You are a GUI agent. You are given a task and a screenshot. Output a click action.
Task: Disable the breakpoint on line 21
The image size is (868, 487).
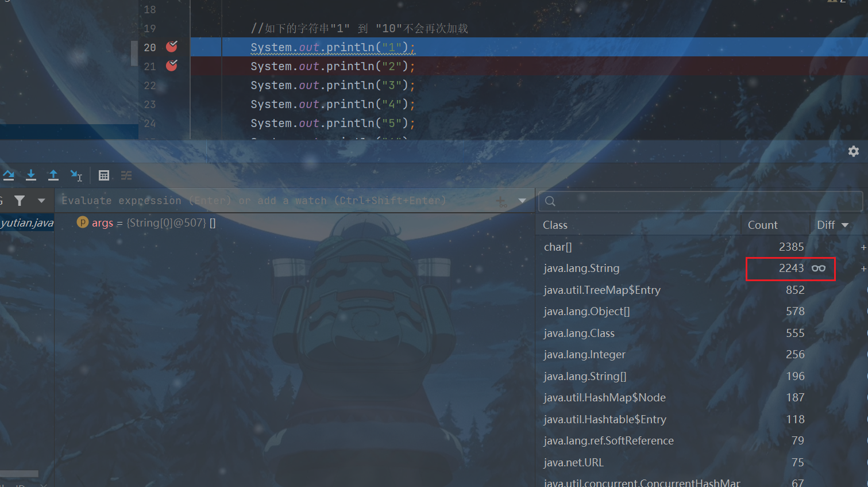point(171,66)
